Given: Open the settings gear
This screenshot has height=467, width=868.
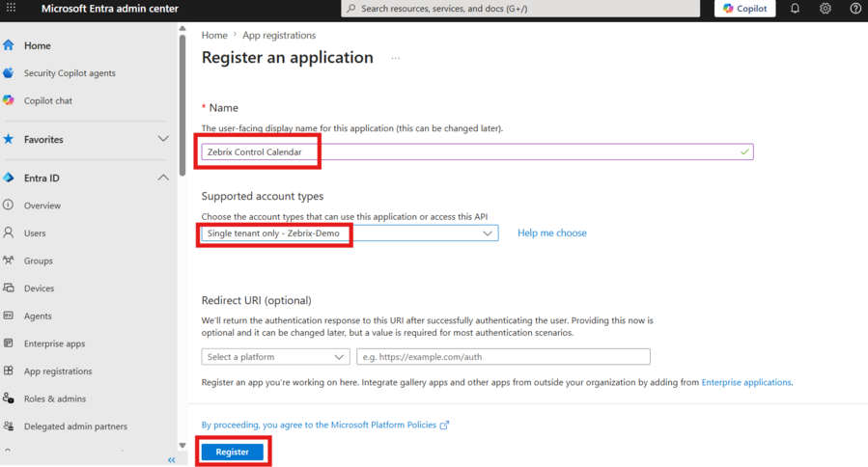Looking at the screenshot, I should [826, 9].
